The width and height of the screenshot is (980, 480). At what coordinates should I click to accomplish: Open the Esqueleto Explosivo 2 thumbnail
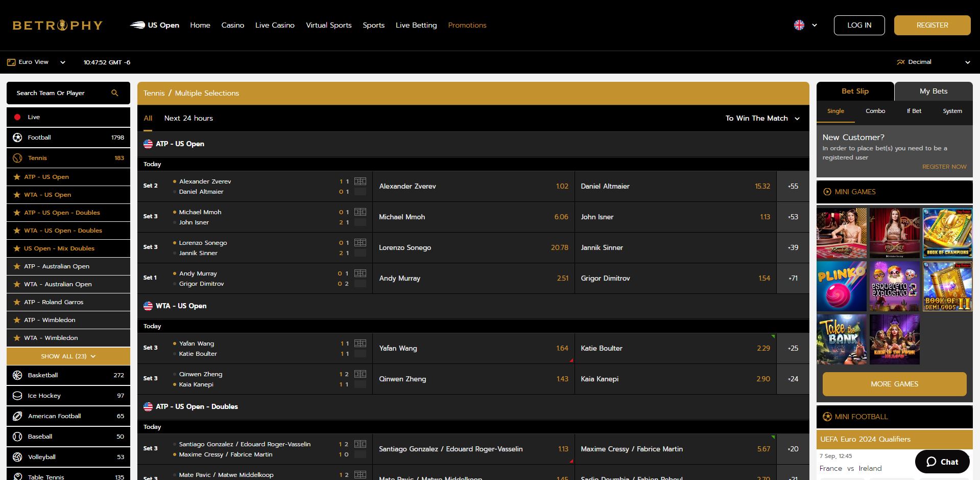(x=895, y=286)
